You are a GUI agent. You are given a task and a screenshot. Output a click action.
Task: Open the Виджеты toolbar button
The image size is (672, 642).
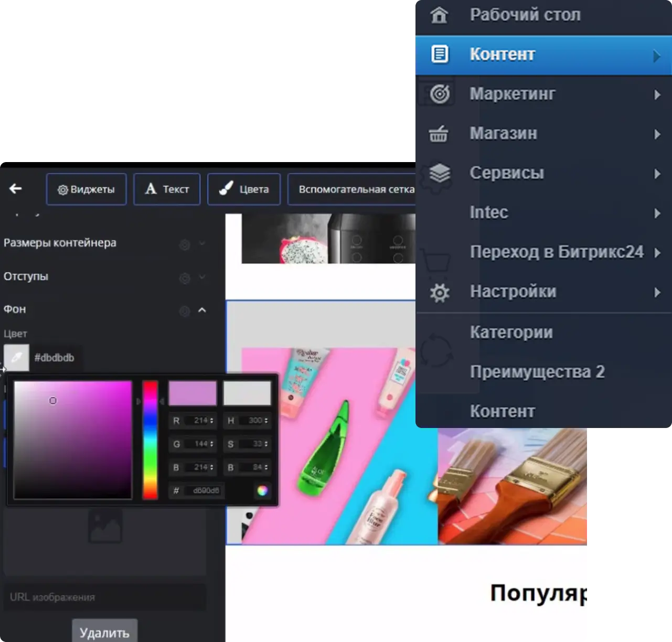coord(86,189)
